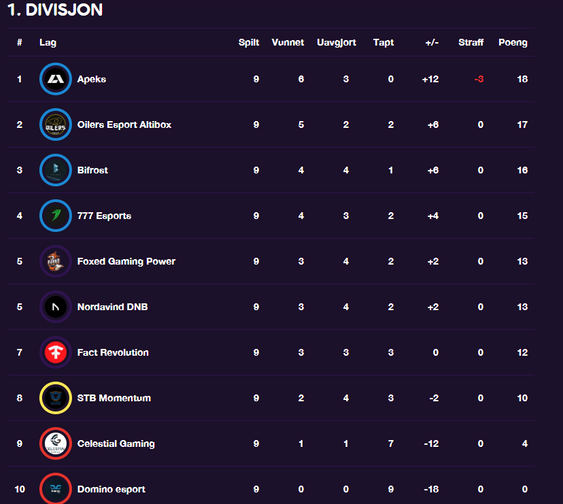Select the Bifrost team logo
This screenshot has height=504, width=563.
coord(56,170)
